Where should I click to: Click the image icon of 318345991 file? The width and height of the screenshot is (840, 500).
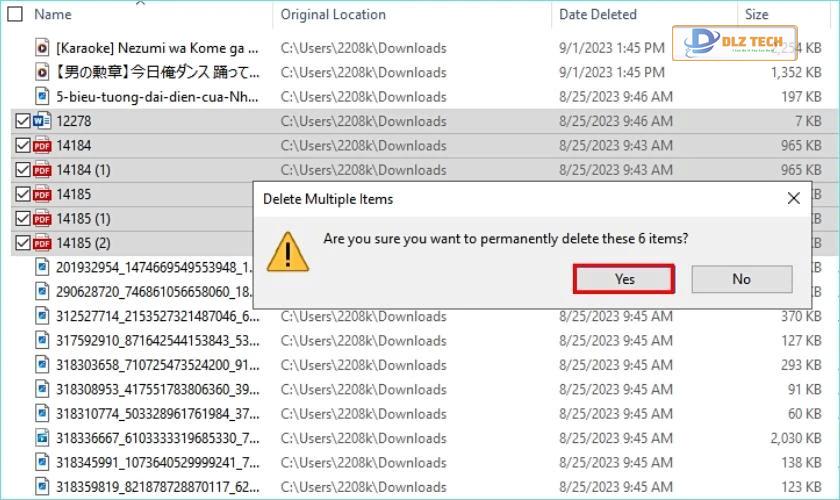[x=42, y=462]
